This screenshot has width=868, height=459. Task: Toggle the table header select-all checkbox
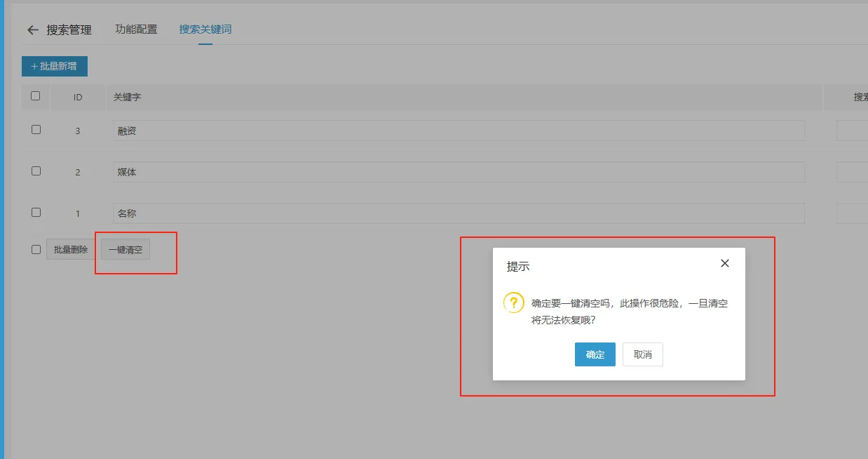(x=36, y=96)
